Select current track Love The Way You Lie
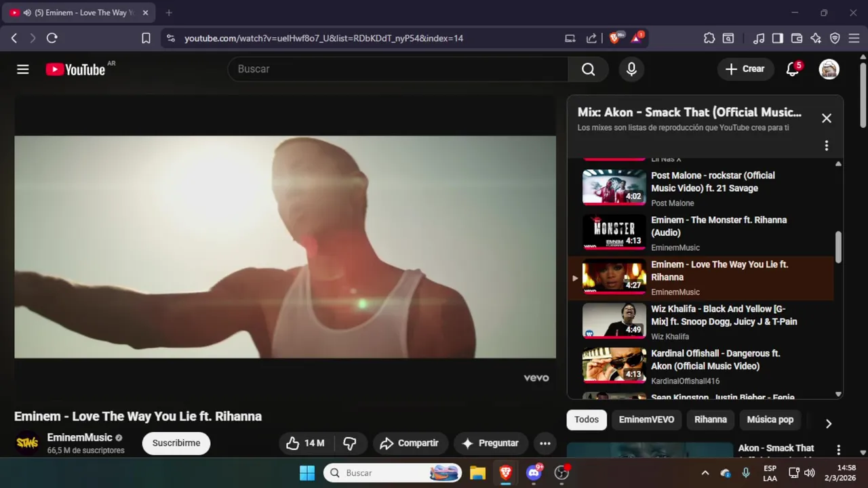 [x=701, y=278]
